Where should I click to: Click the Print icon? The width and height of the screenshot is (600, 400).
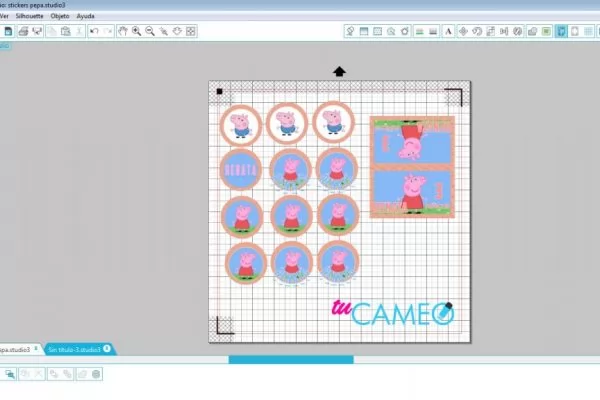[23, 31]
